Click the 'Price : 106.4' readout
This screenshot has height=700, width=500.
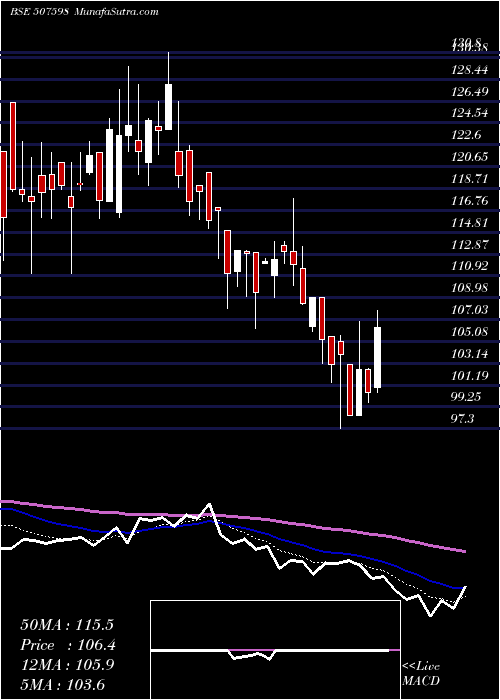click(x=68, y=645)
